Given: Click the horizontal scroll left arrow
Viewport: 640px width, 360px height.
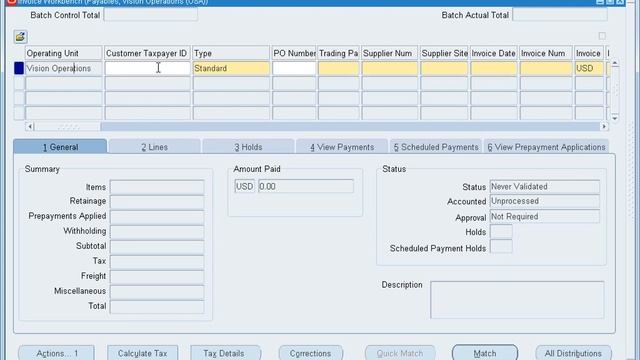Looking at the screenshot, I should (29, 127).
